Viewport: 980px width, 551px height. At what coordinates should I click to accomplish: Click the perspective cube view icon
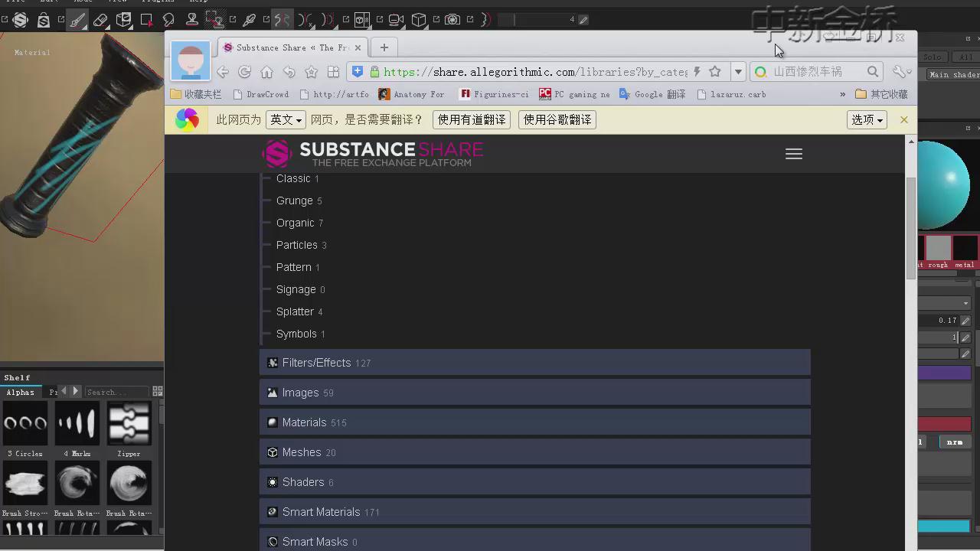click(x=419, y=20)
